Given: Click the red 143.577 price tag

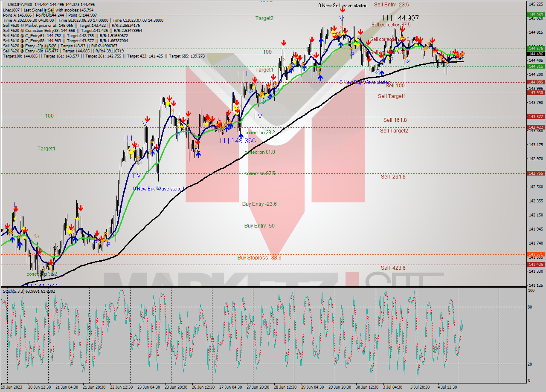Looking at the screenshot, I should pyautogui.click(x=536, y=116).
